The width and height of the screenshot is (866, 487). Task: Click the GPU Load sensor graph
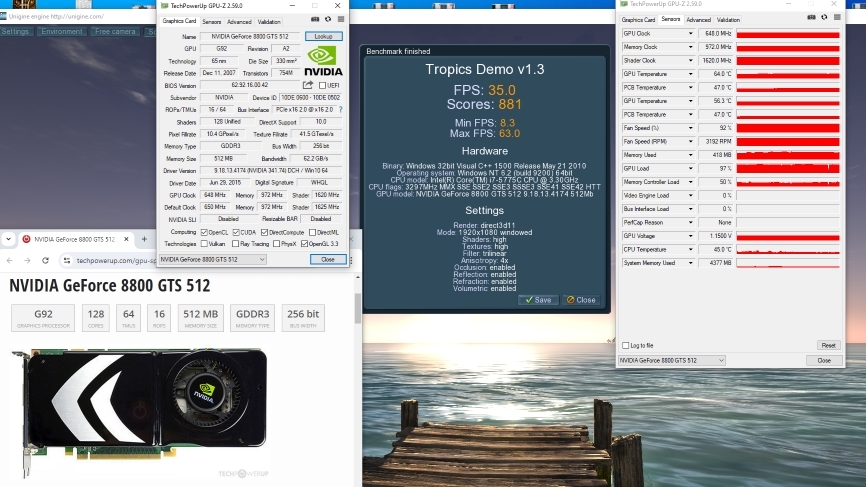pos(788,168)
